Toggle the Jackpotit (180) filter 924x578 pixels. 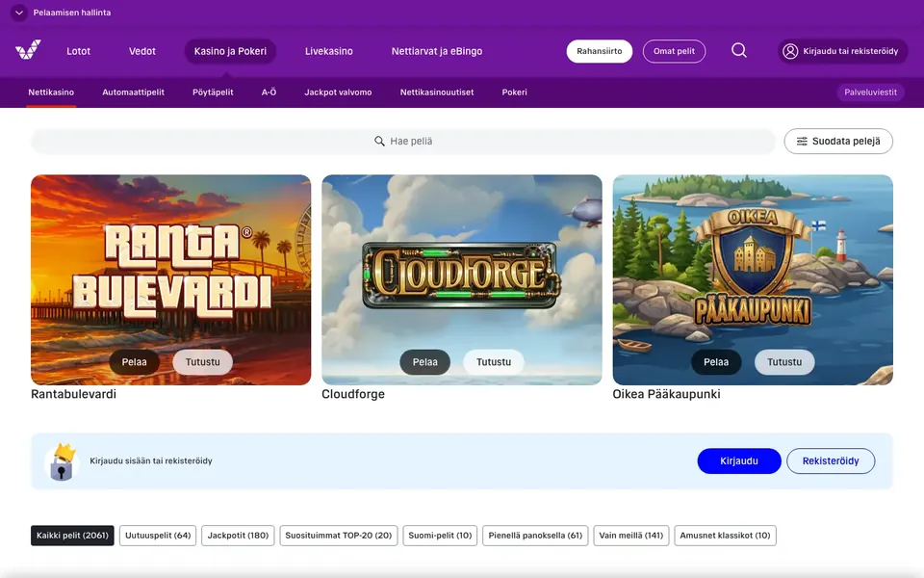[238, 536]
